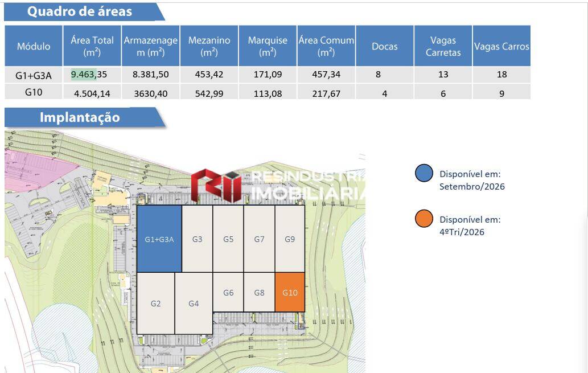The width and height of the screenshot is (588, 373).
Task: Select the orange G10 module on plan
Action: 290,292
